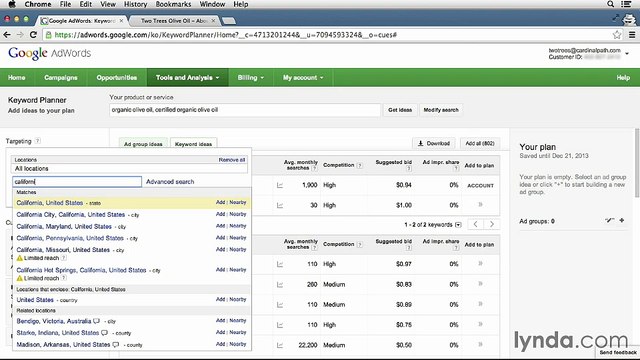Open Chrome's hamburger menu icon

(x=632, y=35)
